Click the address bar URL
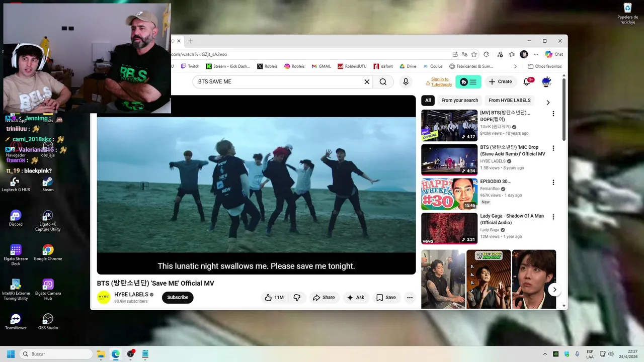Screen dimensions: 644x362 199,54
